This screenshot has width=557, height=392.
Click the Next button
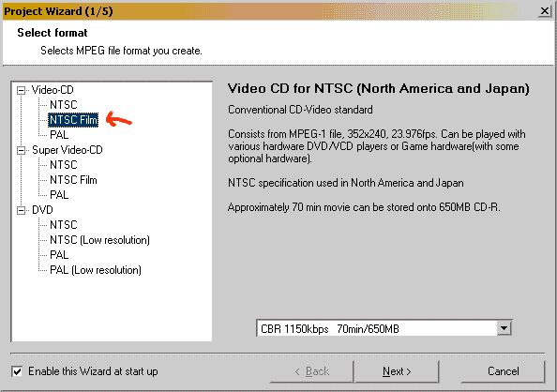(397, 371)
